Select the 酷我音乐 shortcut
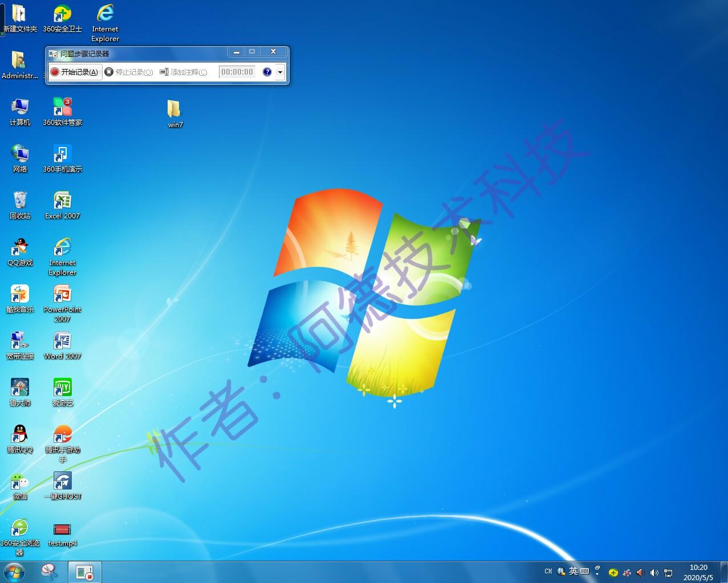 coord(20,299)
